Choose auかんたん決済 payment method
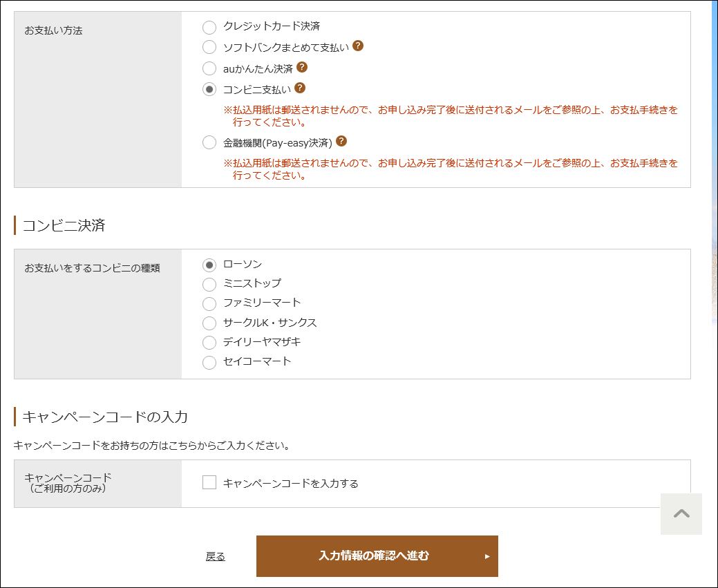The width and height of the screenshot is (718, 588). pyautogui.click(x=209, y=68)
